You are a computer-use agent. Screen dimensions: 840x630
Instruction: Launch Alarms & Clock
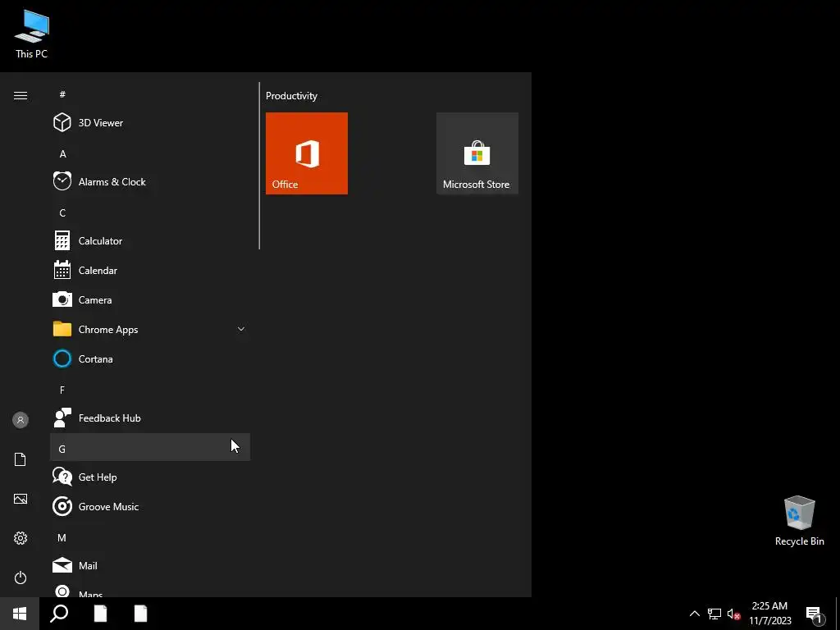(150, 181)
